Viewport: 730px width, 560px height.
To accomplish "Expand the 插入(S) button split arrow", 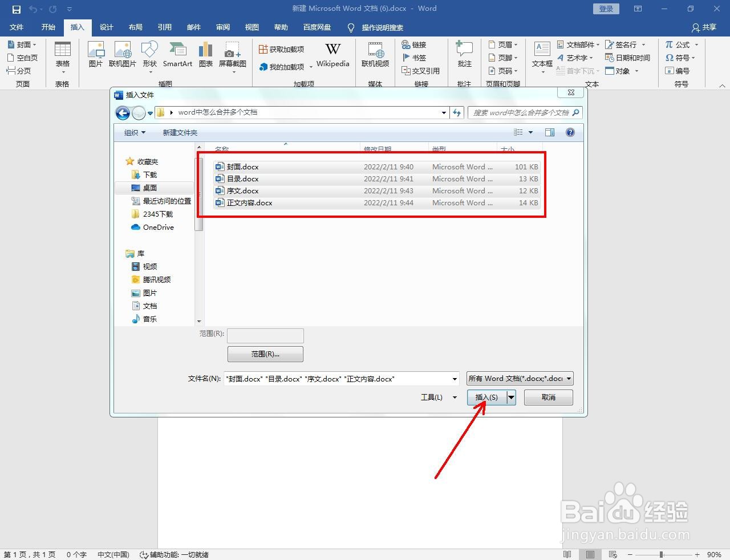I will click(x=512, y=397).
